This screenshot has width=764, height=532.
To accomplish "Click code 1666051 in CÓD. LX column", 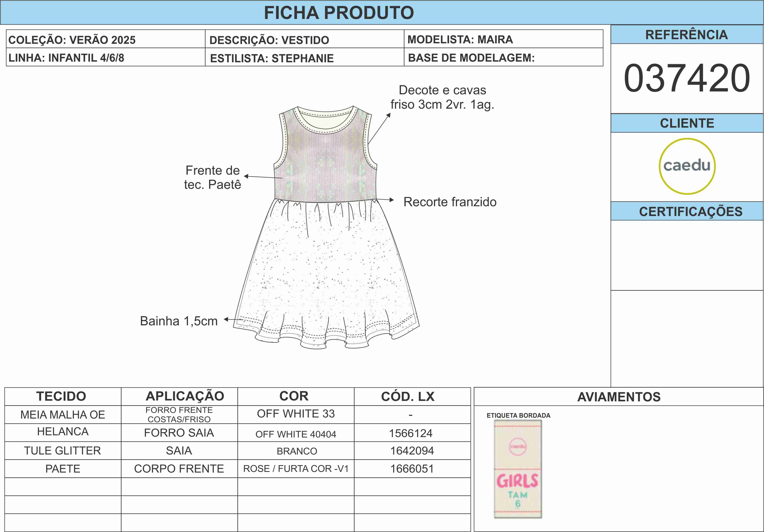I will point(412,468).
